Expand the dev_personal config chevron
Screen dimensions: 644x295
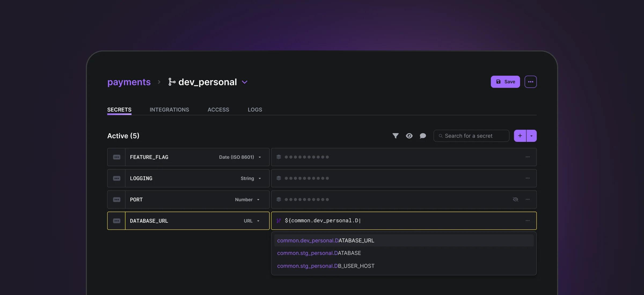tap(244, 82)
